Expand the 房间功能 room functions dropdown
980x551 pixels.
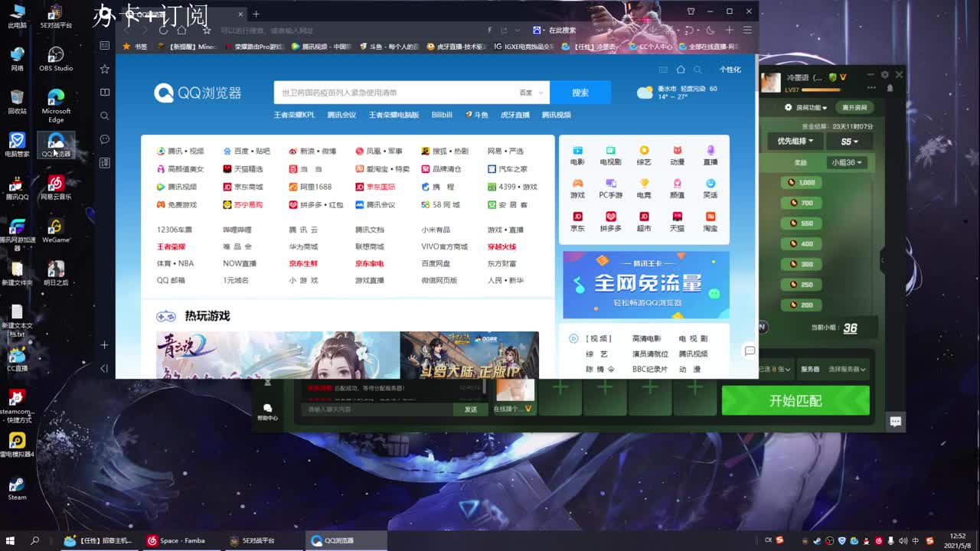(x=805, y=108)
